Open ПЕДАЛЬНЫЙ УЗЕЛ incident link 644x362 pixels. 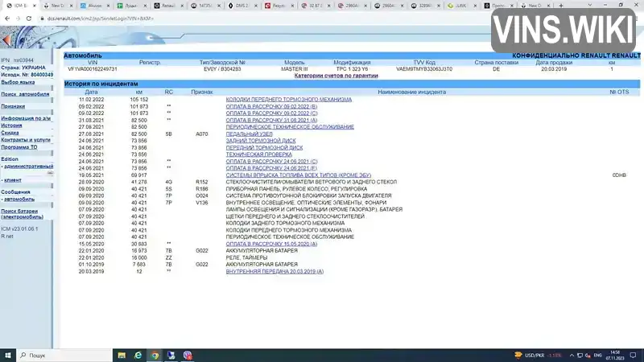pos(250,134)
